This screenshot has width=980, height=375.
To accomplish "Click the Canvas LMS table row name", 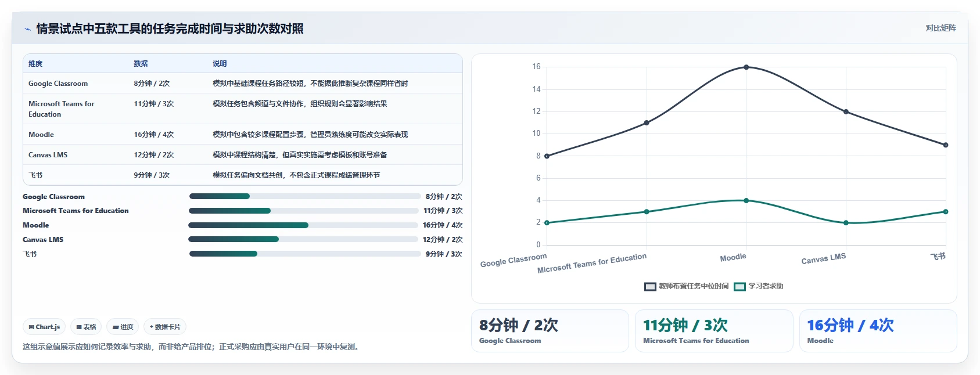I will [48, 155].
